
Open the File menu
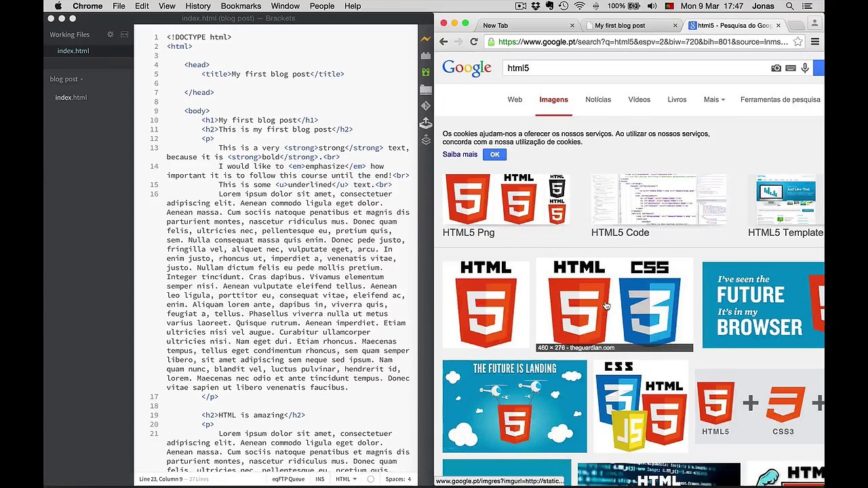point(119,6)
